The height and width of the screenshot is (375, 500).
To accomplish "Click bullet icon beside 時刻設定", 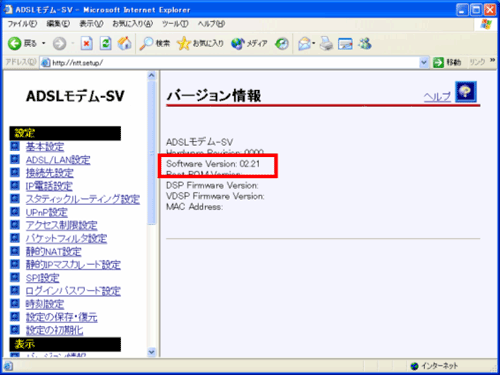I will coord(15,303).
